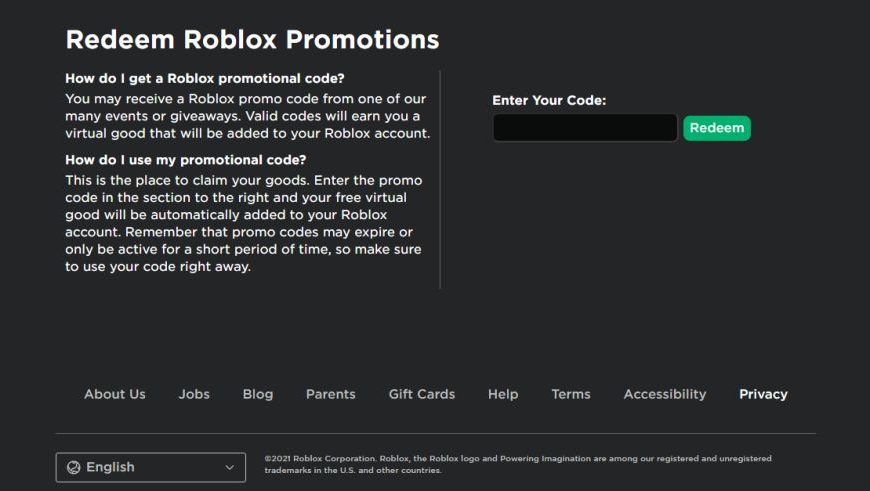Screen dimensions: 870x491
Task: Click the 'How do I use my promotional code?' heading
Action: [186, 160]
